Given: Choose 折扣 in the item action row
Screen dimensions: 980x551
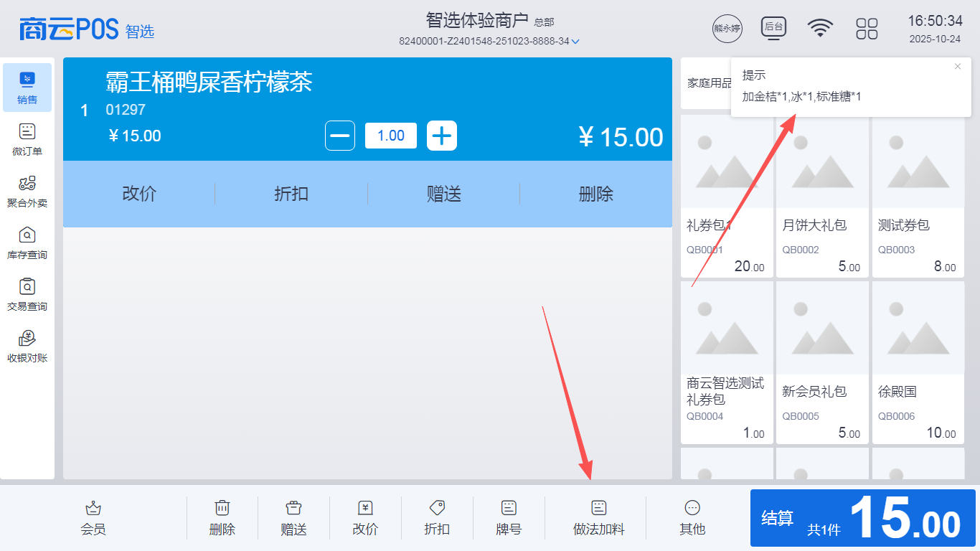Looking at the screenshot, I should (x=291, y=194).
